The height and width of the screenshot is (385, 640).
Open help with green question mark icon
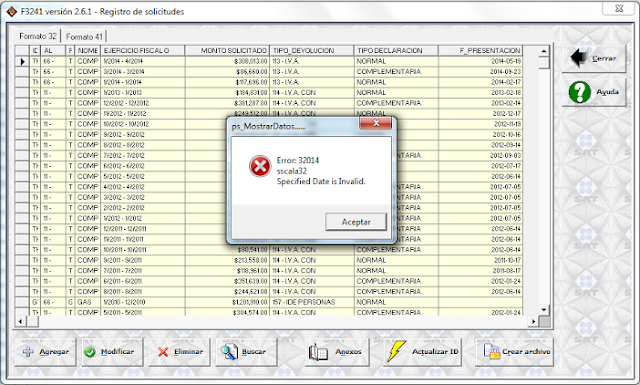pyautogui.click(x=579, y=92)
